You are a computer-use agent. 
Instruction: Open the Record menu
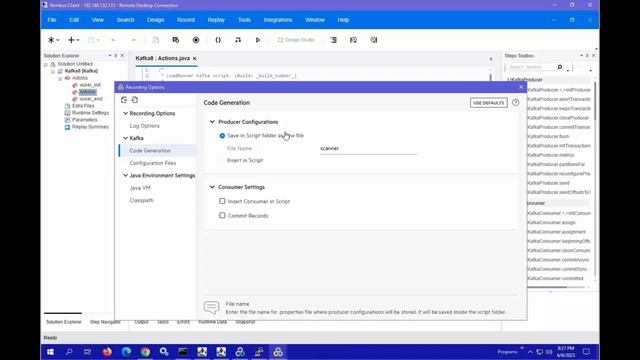[x=186, y=20]
